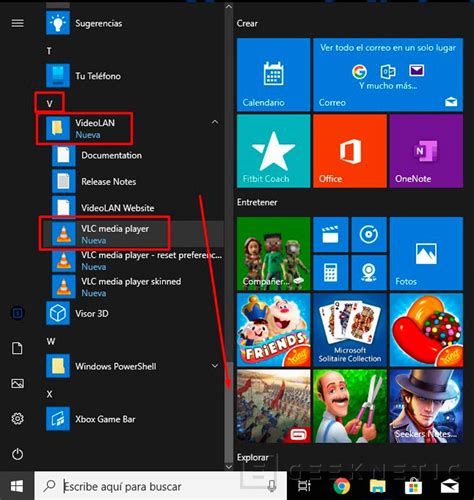Open Visor 3D app
Image resolution: width=474 pixels, height=500 pixels.
click(x=133, y=313)
